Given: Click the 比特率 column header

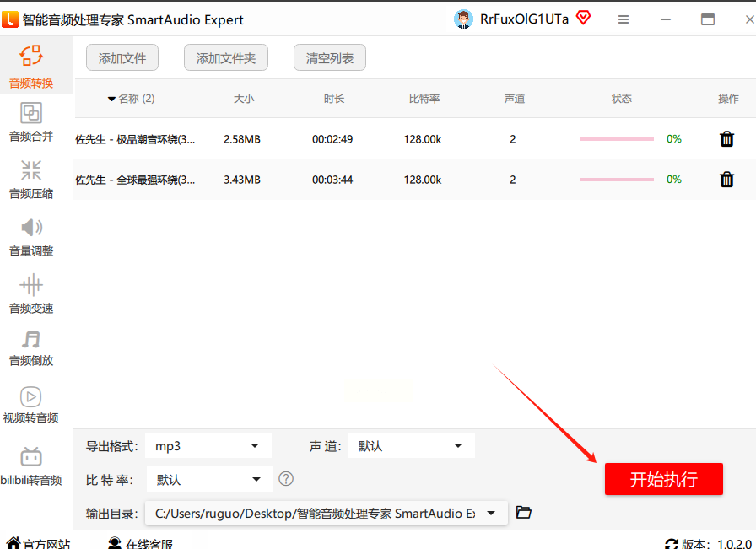Looking at the screenshot, I should coord(424,99).
